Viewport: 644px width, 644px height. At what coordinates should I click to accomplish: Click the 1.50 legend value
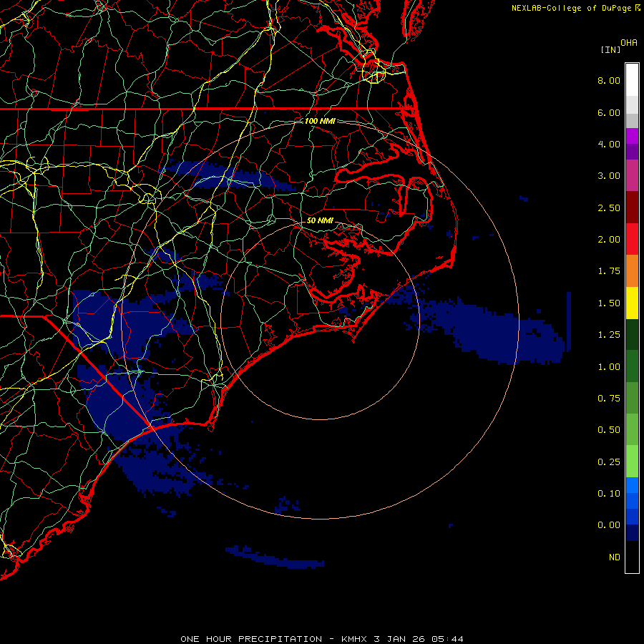pos(609,303)
